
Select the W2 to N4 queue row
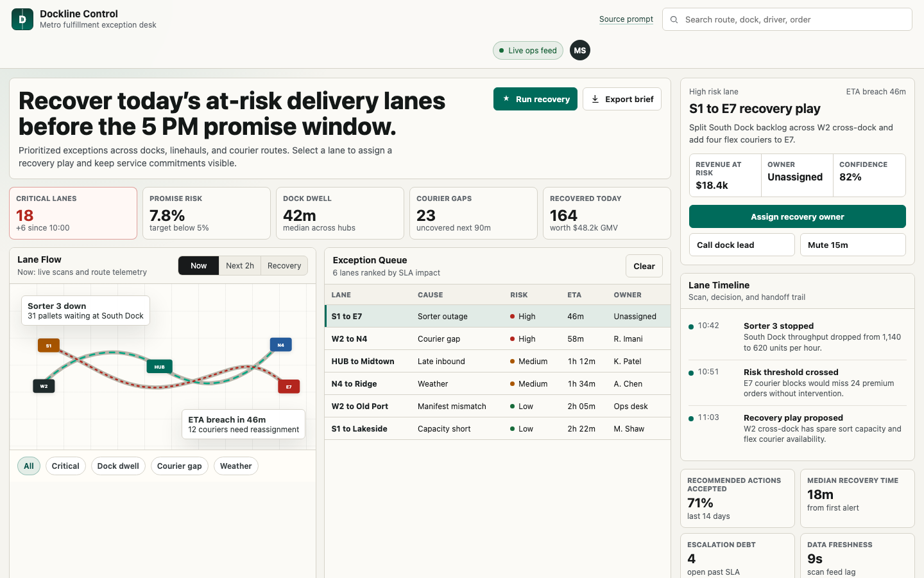[x=497, y=338]
